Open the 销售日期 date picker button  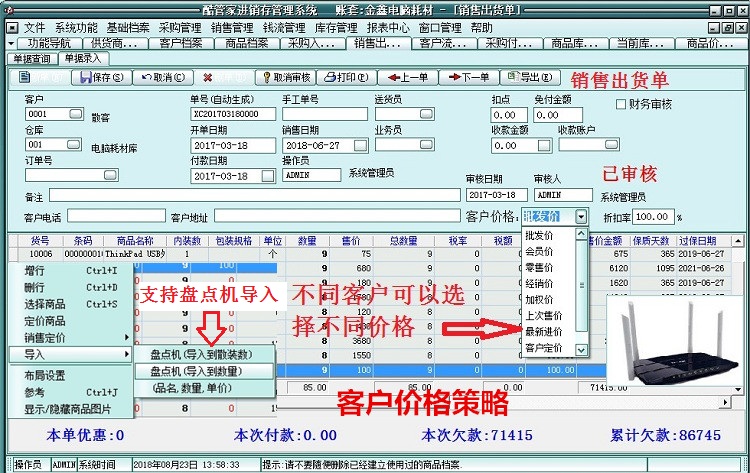(360, 145)
